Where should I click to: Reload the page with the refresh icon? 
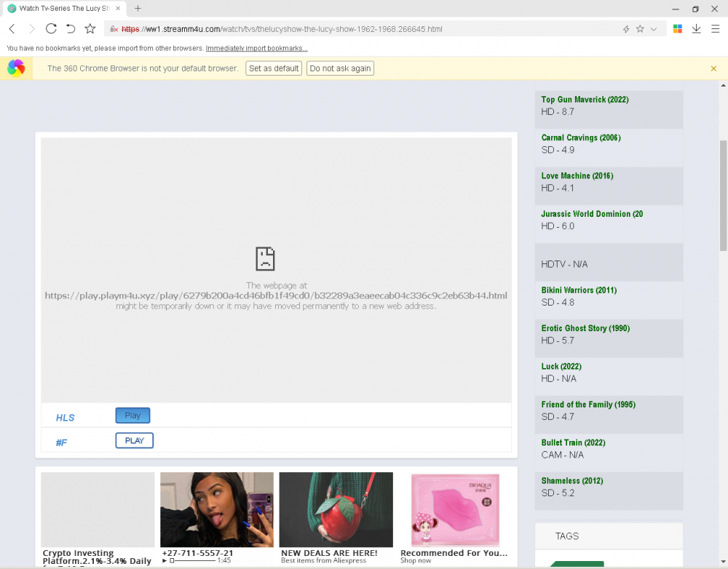(51, 29)
